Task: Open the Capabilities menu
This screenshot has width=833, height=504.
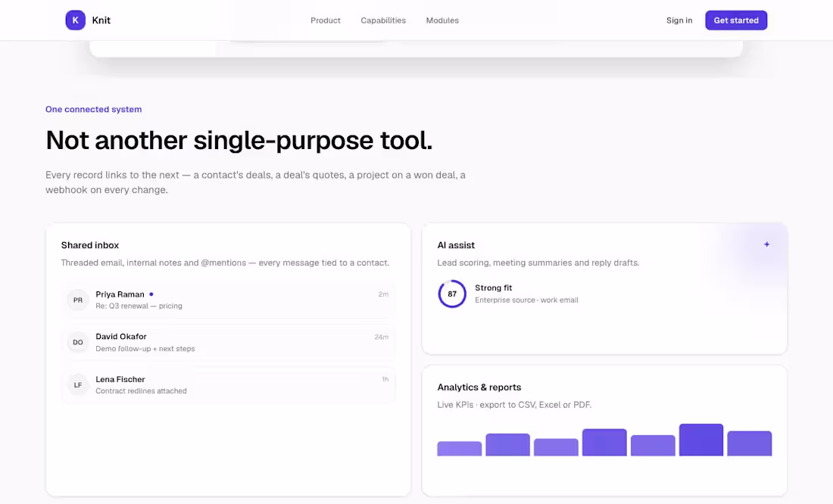Action: (383, 20)
